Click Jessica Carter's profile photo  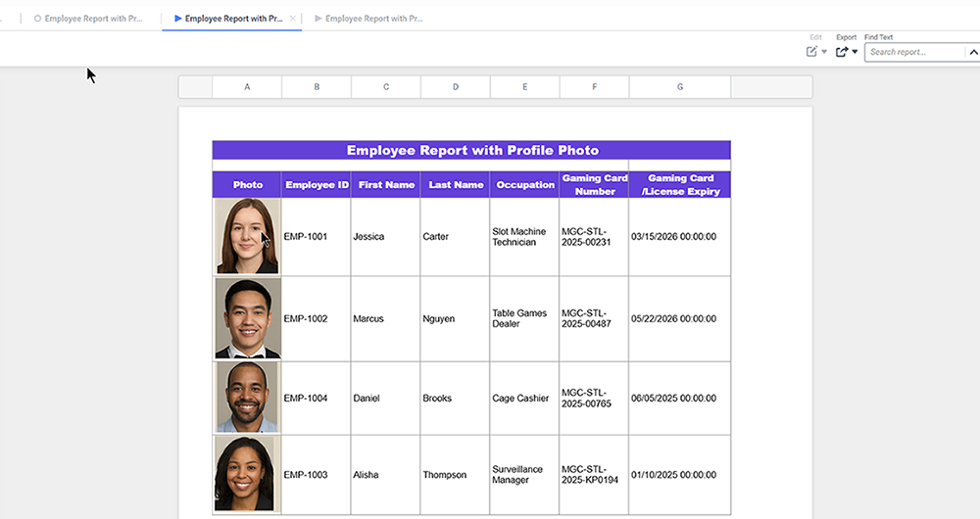247,236
